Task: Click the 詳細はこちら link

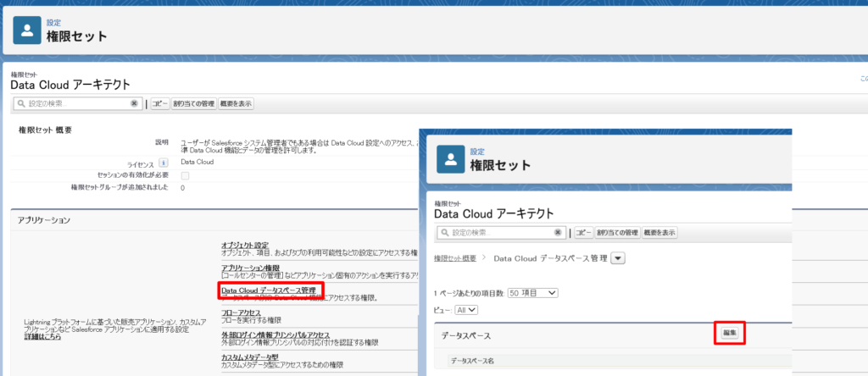Action: (42, 337)
